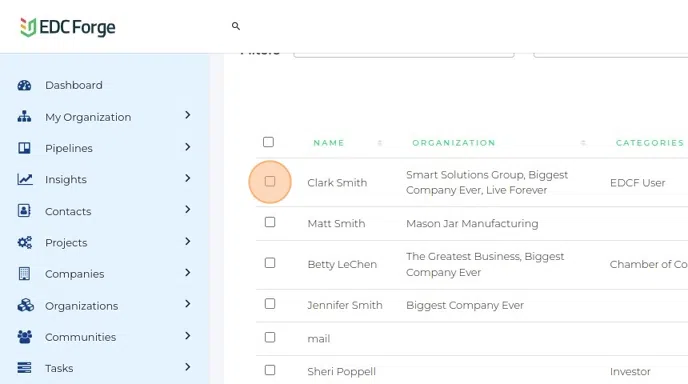Open contact Matt Smith
Image resolution: width=688 pixels, height=384 pixels.
(x=336, y=223)
